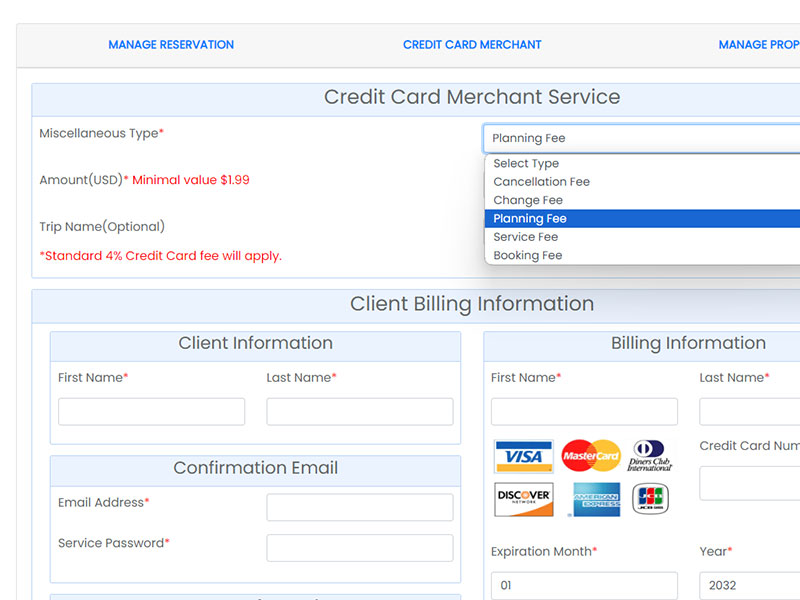Click the Discover card logo
The image size is (800, 600).
[523, 499]
